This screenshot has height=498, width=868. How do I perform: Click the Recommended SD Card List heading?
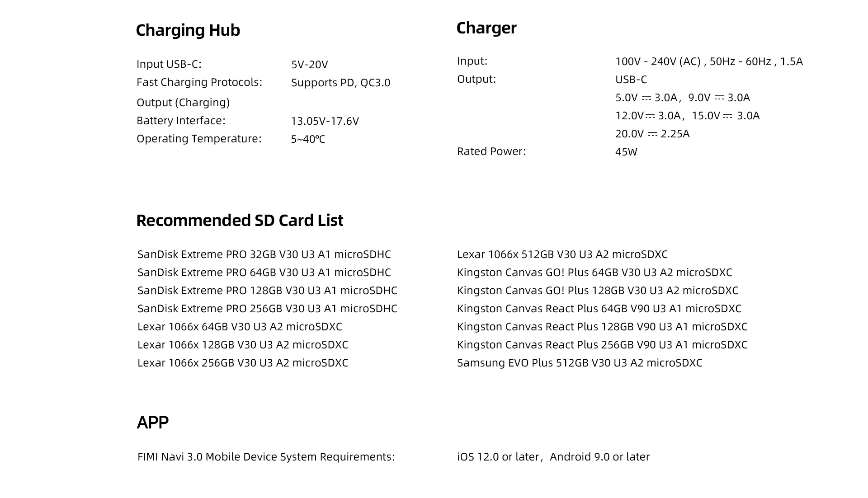(x=240, y=220)
